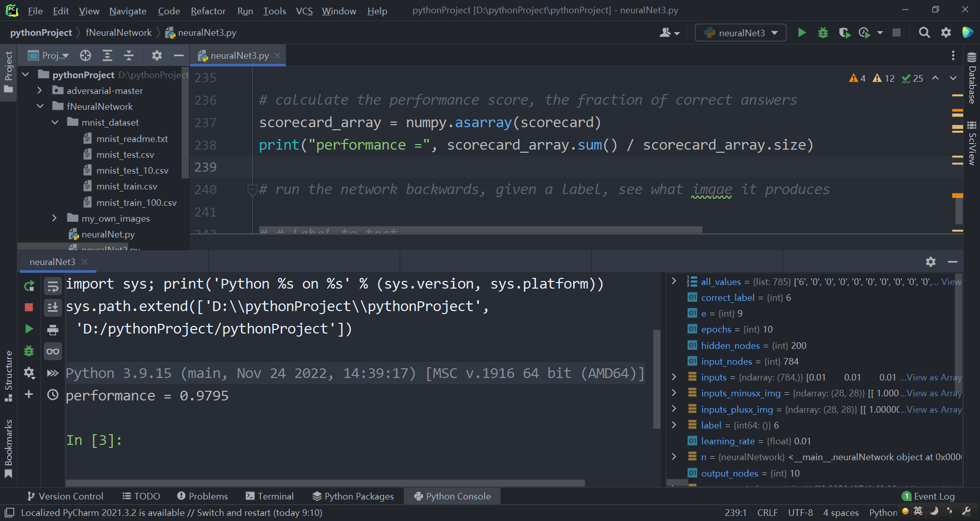Open console history clock icon
The width and height of the screenshot is (980, 521).
53,394
